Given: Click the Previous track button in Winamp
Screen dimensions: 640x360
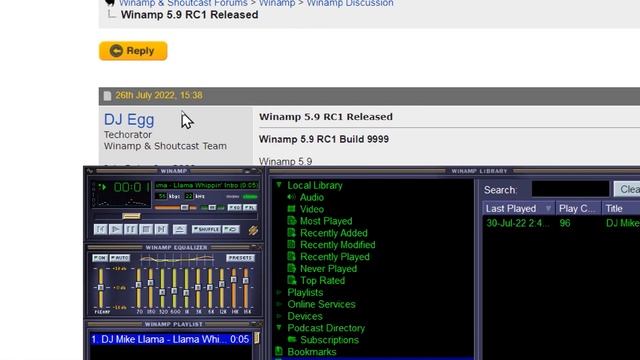Looking at the screenshot, I should tap(100, 229).
